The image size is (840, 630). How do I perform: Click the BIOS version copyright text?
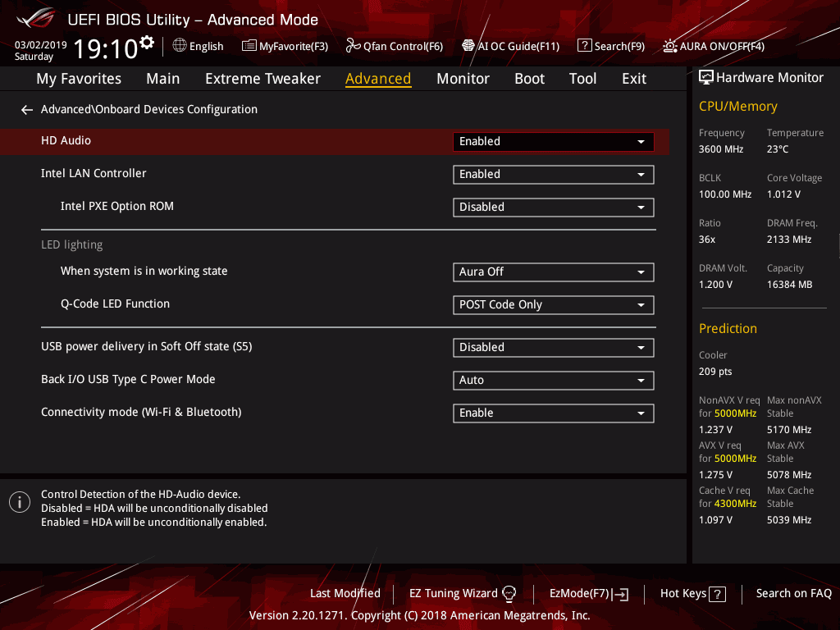pyautogui.click(x=419, y=615)
